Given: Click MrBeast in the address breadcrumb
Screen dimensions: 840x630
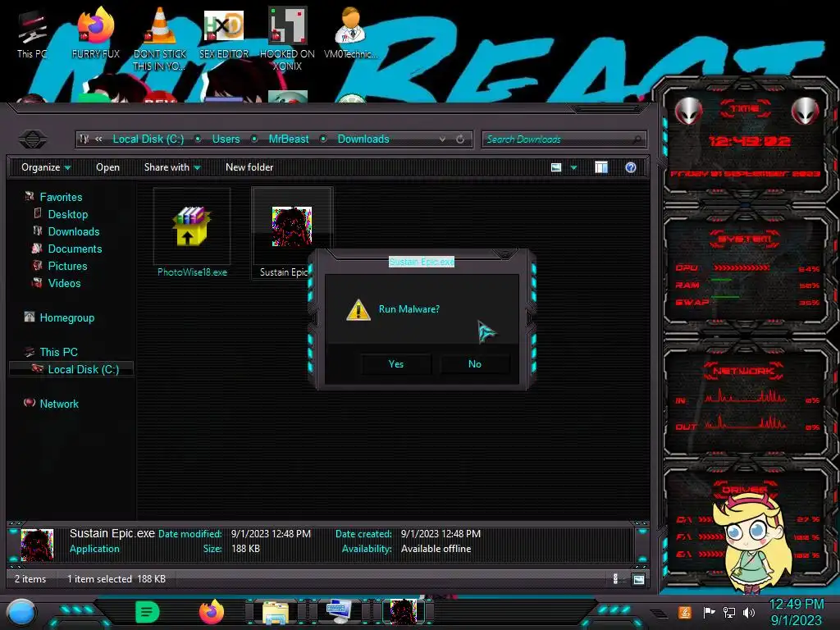Looking at the screenshot, I should click(x=288, y=139).
